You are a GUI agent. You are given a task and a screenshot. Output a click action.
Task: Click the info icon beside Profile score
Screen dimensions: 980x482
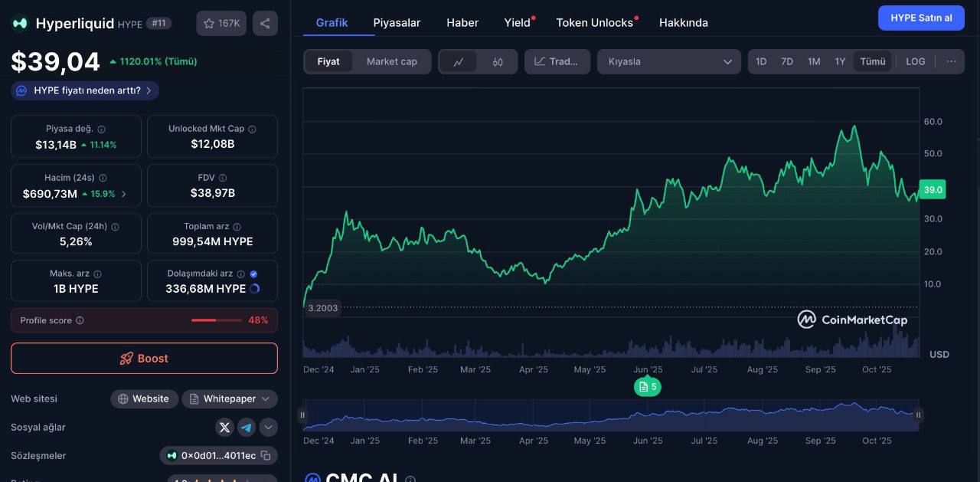[x=80, y=320]
